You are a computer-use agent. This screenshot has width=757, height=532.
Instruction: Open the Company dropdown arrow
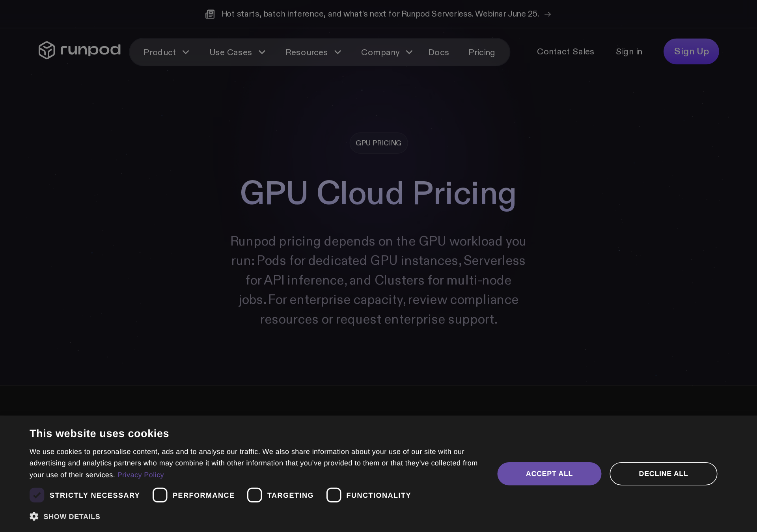tap(409, 52)
